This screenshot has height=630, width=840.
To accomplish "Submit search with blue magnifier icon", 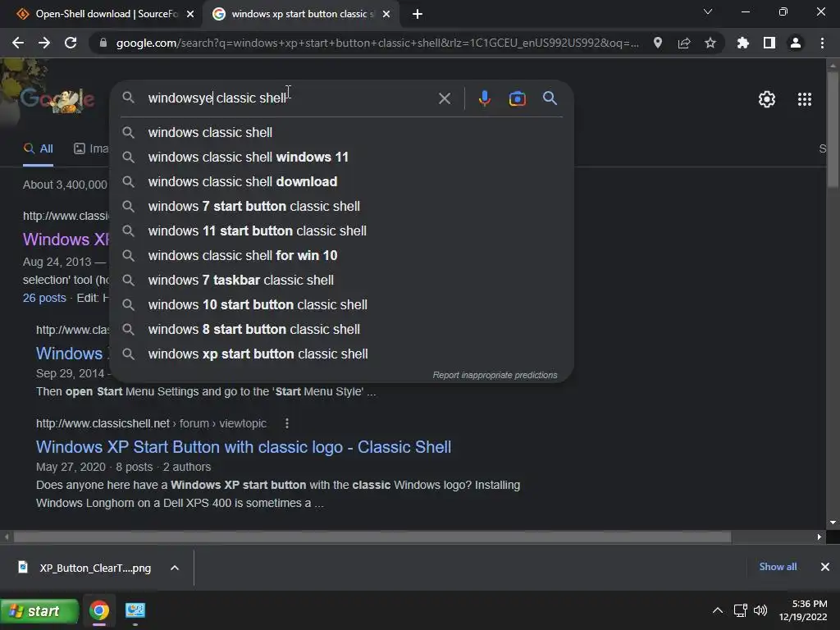I will (x=550, y=98).
